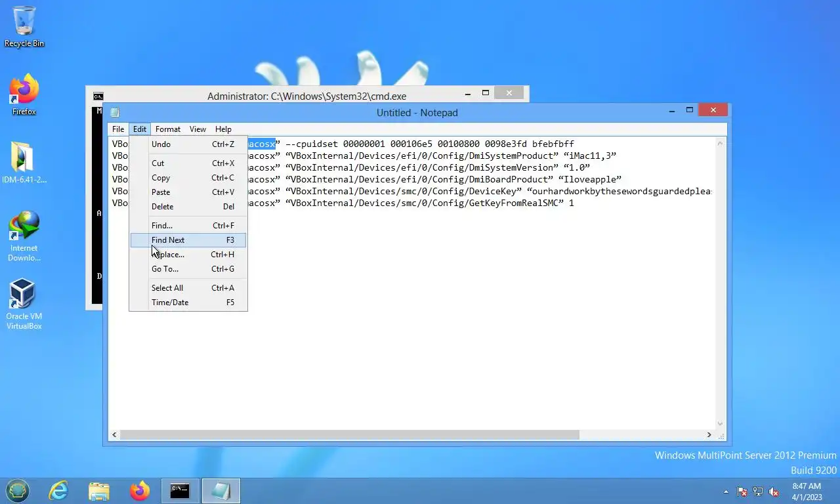Choose Find Next from the Edit menu
840x504 pixels.
click(188, 240)
